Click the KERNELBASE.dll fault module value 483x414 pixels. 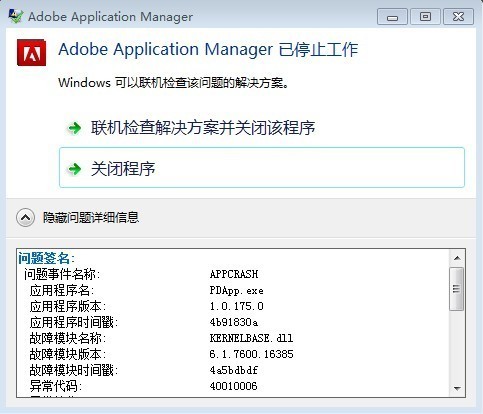coord(251,338)
